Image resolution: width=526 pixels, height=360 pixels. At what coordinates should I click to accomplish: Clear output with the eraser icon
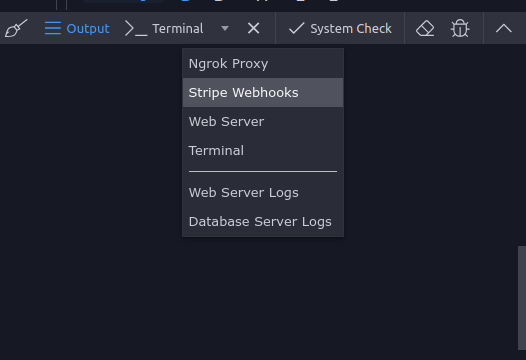coord(425,29)
